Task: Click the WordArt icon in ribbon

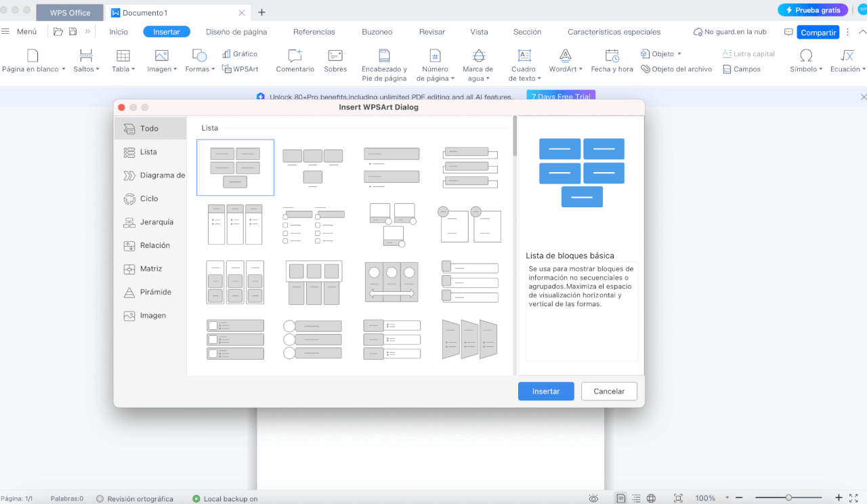Action: tap(565, 56)
